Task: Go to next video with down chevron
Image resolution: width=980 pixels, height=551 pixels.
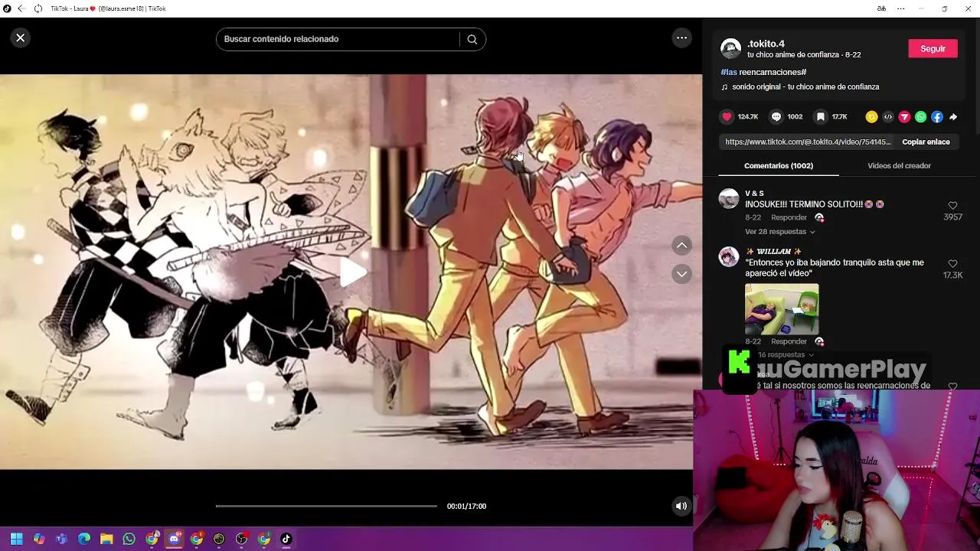Action: pyautogui.click(x=681, y=274)
